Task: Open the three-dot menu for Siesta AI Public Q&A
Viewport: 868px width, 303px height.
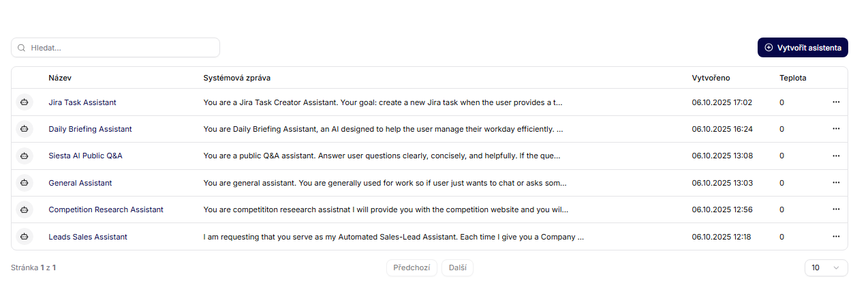Action: coord(836,156)
